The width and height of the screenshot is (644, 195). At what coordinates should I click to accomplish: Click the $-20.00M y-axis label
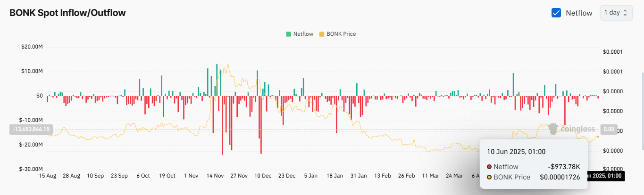[32, 145]
